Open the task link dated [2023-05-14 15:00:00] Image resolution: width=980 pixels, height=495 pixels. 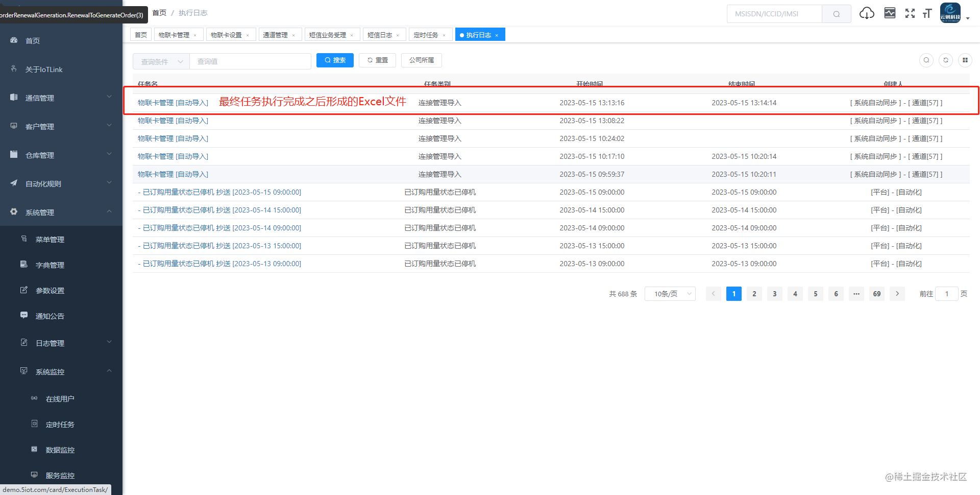pos(219,210)
